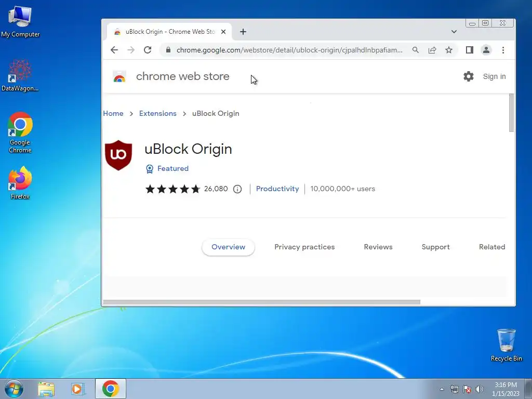Click the vertical page scrollbar thumb
The width and height of the screenshot is (532, 399).
click(511, 113)
